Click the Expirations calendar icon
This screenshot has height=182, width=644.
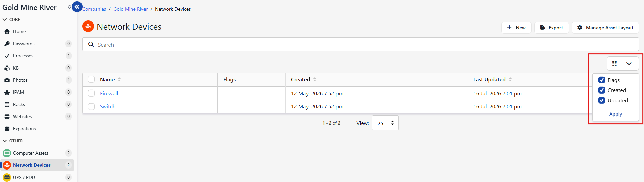[7, 129]
